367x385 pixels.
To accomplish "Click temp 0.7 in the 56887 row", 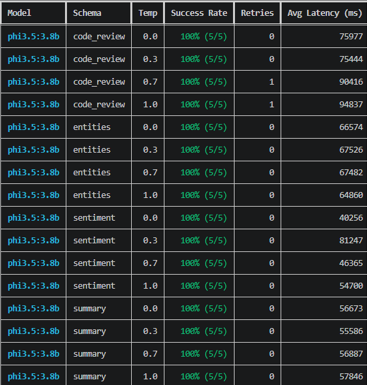I will (150, 354).
